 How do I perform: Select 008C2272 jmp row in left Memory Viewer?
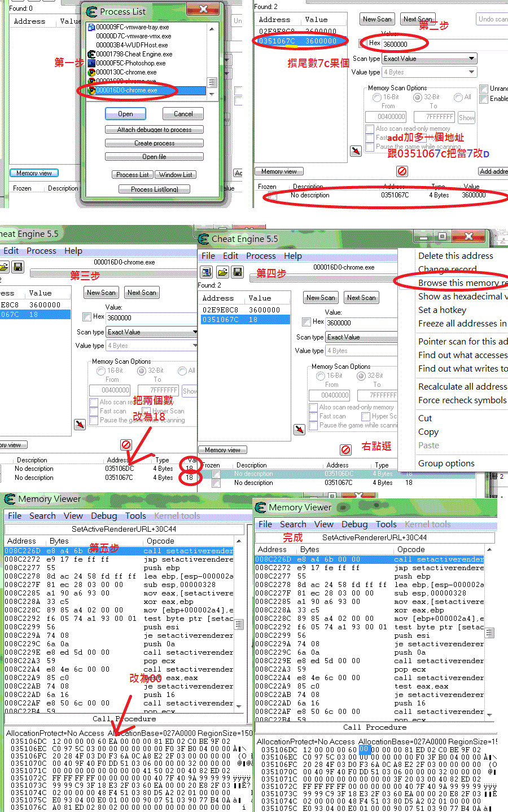(x=119, y=559)
